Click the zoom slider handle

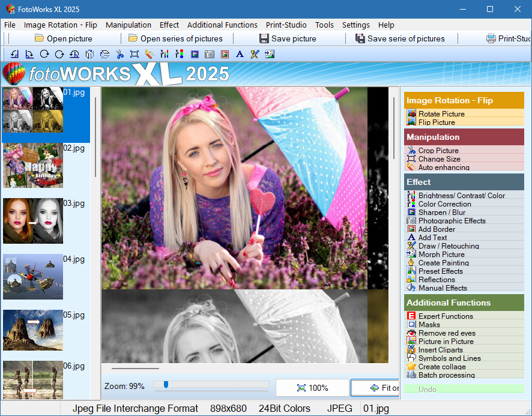pyautogui.click(x=166, y=384)
